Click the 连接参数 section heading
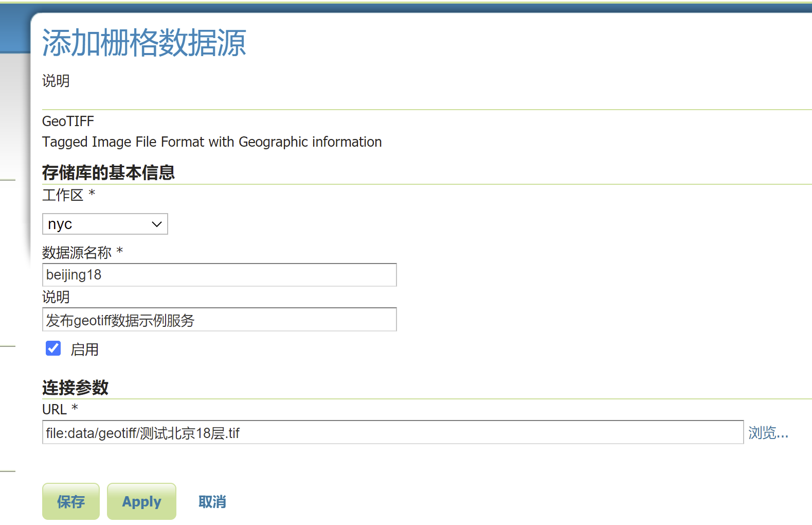Viewport: 812px width, 525px height. pyautogui.click(x=75, y=388)
